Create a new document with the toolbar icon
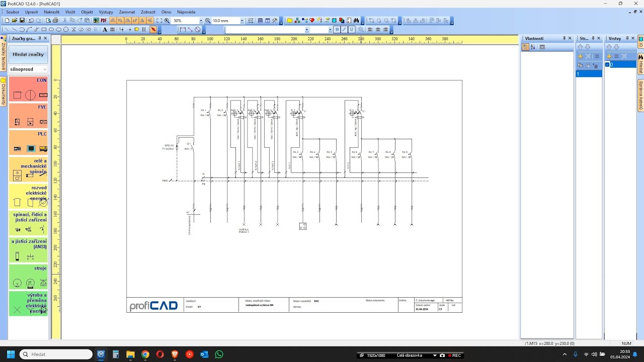The height and width of the screenshot is (362, 644). pos(7,21)
